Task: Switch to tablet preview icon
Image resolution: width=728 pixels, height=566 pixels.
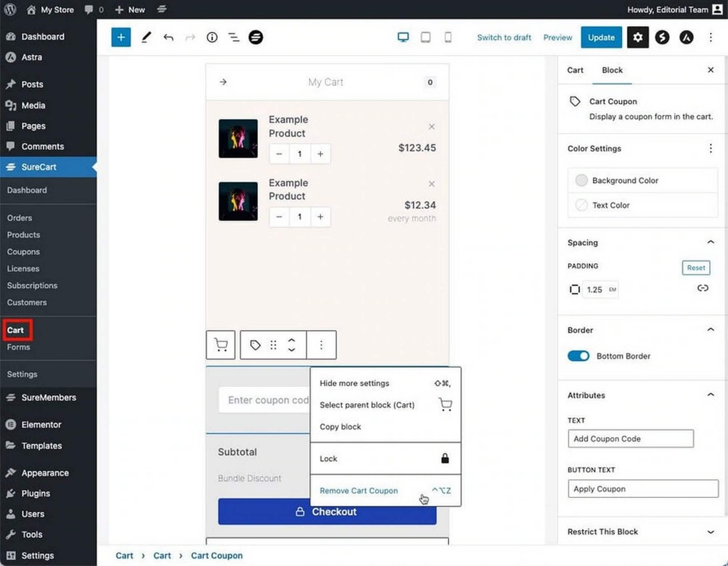Action: (x=425, y=37)
